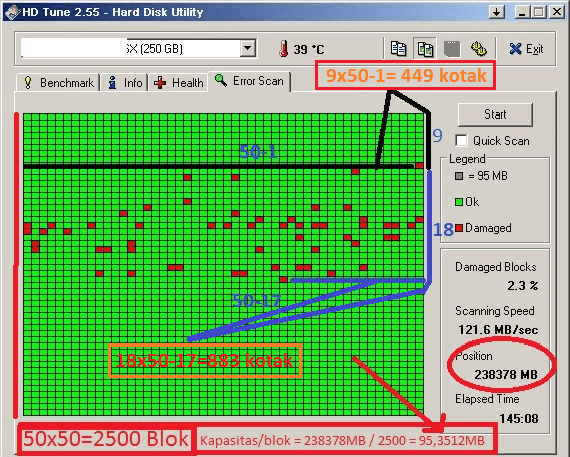
Task: Click the 250 GB drive combo box
Action: pos(138,48)
